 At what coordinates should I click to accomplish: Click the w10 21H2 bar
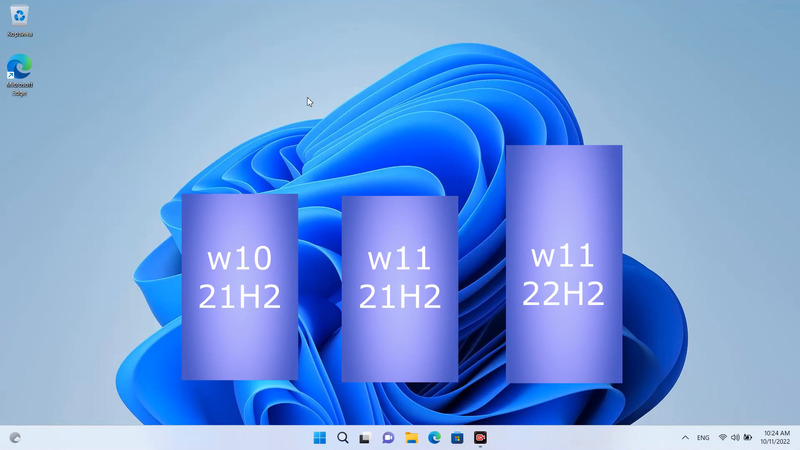click(x=239, y=287)
